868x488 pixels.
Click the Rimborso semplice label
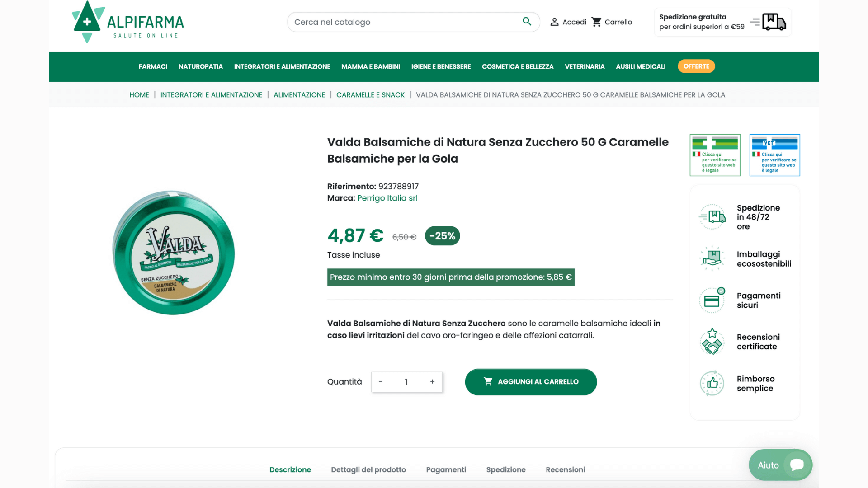pos(755,383)
